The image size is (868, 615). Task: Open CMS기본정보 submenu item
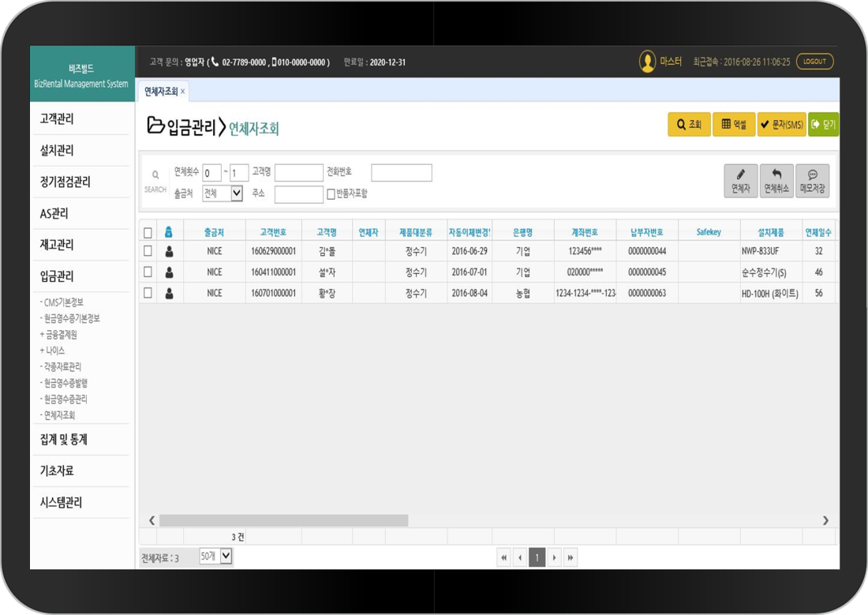click(x=62, y=302)
